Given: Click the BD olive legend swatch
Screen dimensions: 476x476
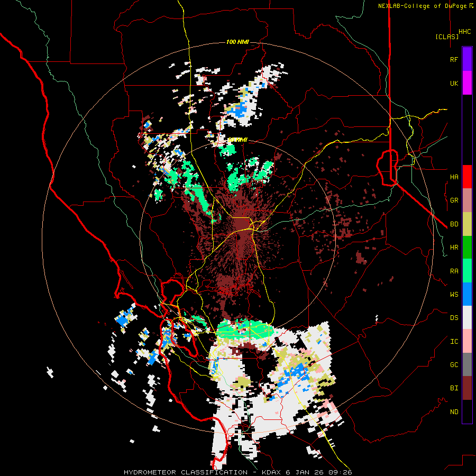Looking at the screenshot, I should point(467,224).
